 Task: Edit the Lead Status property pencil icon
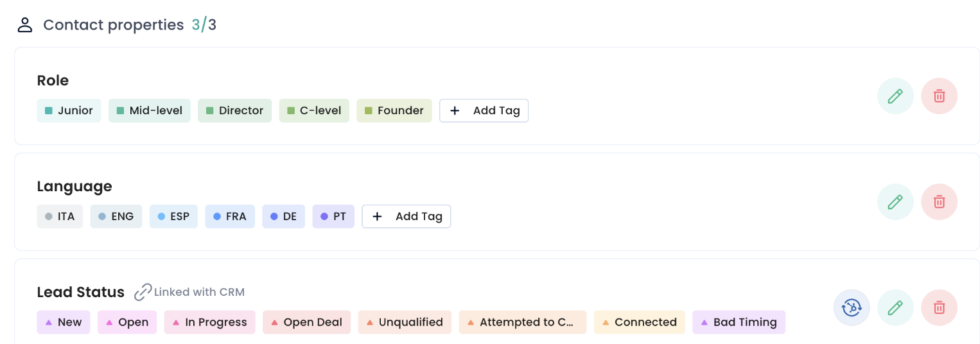(x=895, y=307)
